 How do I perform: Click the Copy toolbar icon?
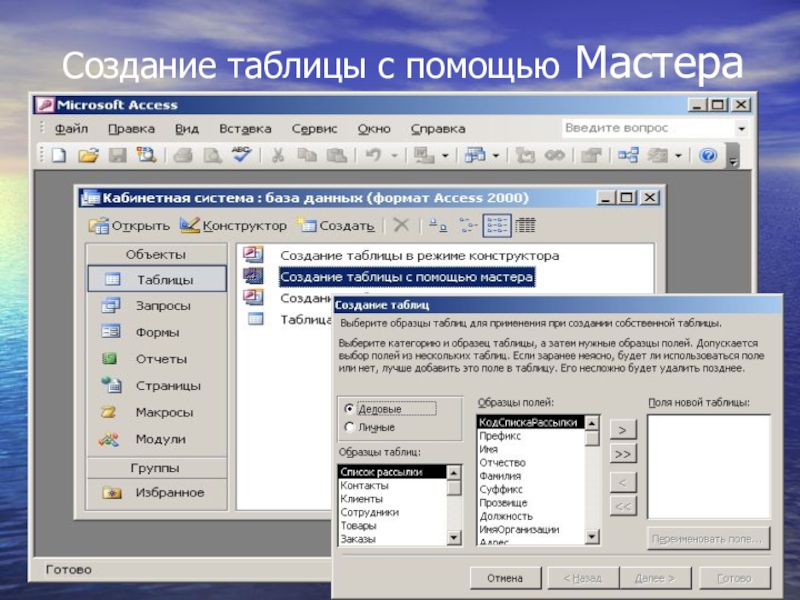[307, 155]
